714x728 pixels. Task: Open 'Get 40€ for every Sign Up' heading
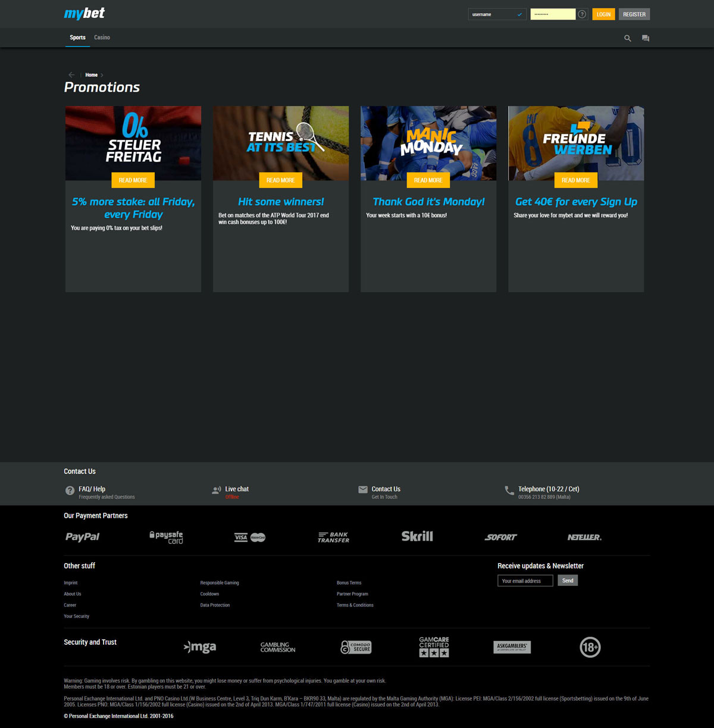click(576, 202)
